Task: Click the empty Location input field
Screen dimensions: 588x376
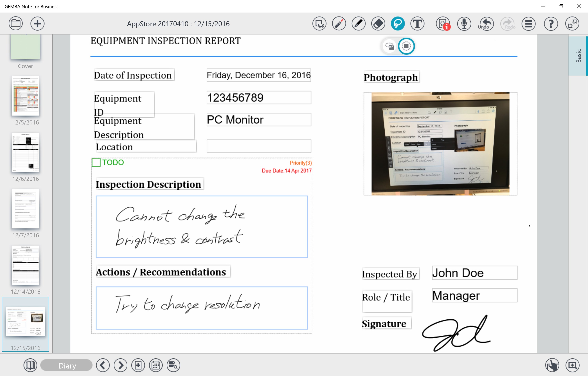Action: (259, 146)
